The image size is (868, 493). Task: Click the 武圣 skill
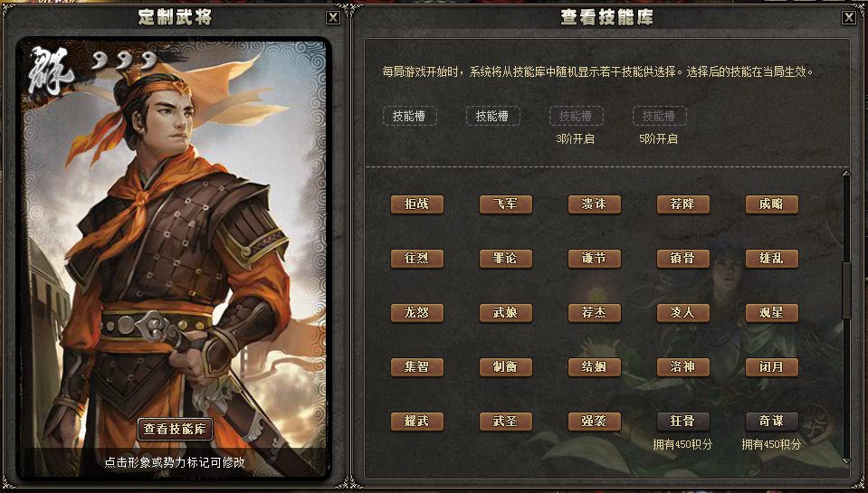tap(505, 421)
